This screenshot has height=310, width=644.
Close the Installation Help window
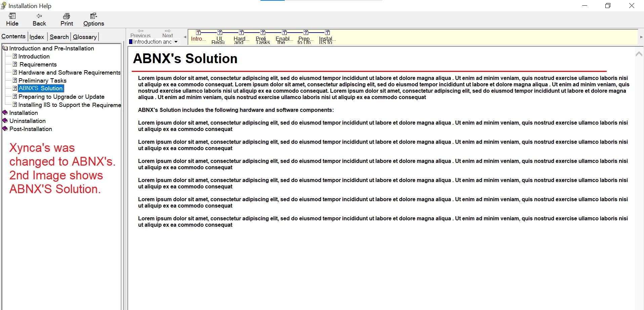632,6
